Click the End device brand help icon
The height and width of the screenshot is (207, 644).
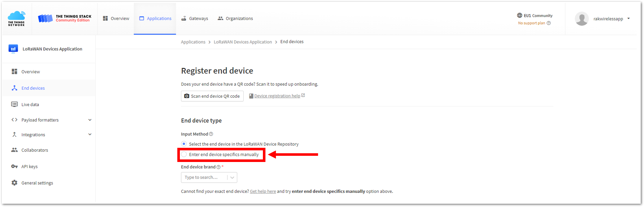(218, 167)
